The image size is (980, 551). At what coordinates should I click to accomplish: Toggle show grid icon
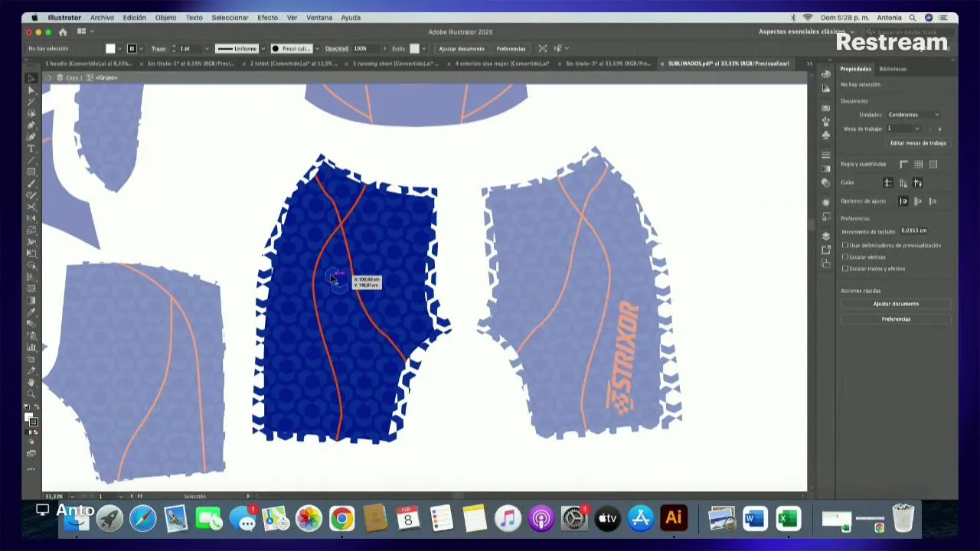(919, 164)
